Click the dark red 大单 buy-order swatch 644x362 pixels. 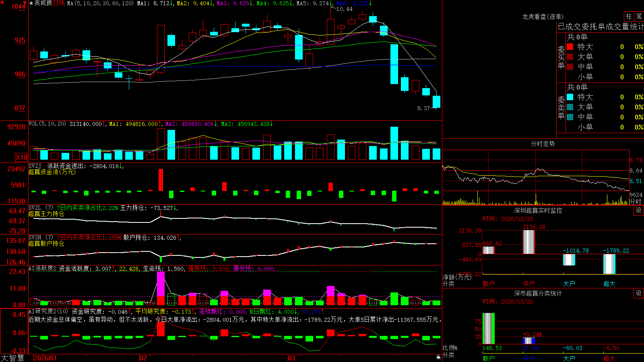point(570,57)
